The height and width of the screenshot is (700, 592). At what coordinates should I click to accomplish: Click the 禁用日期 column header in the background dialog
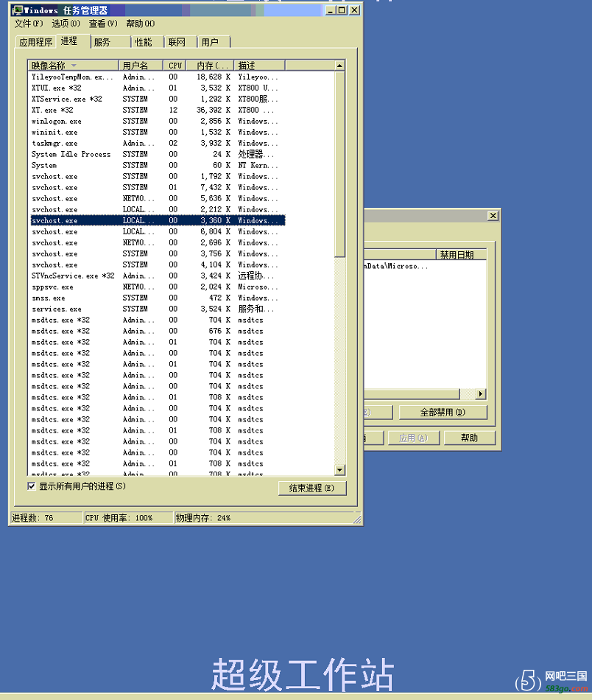click(x=461, y=254)
